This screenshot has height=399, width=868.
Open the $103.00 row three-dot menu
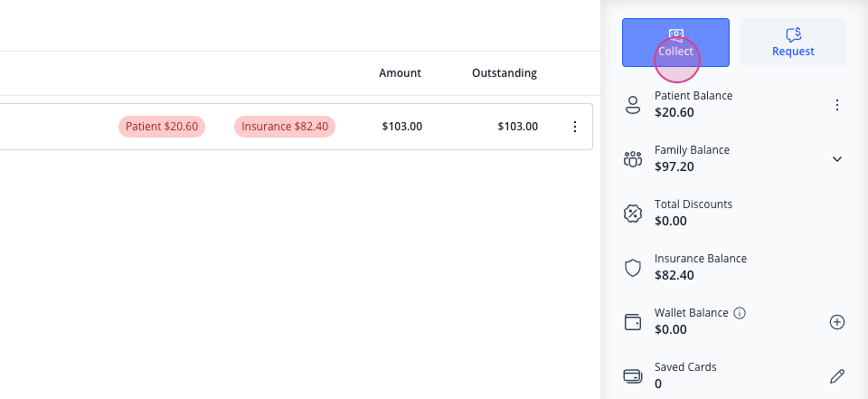coord(575,127)
